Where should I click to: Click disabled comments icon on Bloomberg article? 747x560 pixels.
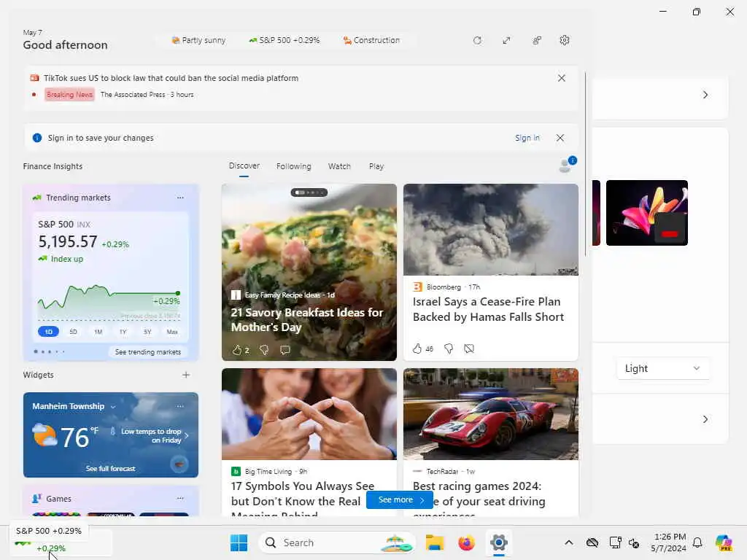point(469,349)
